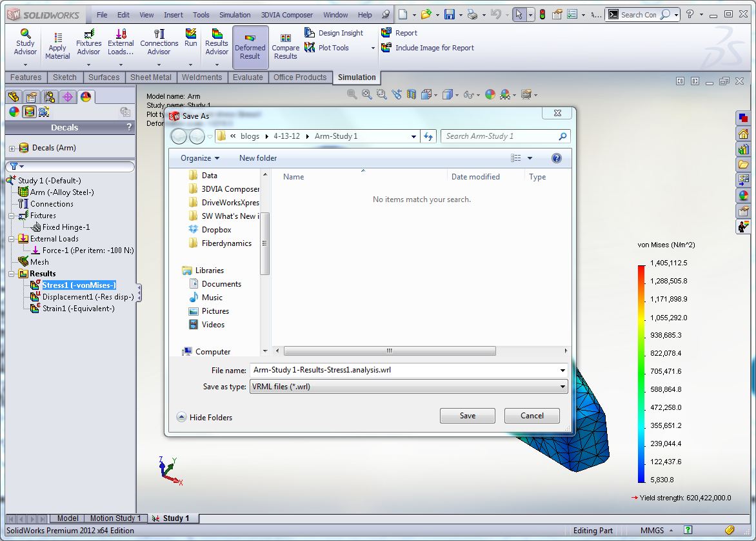Open SolidWorks Resources home icon in task pane
This screenshot has height=541, width=756.
(x=744, y=134)
